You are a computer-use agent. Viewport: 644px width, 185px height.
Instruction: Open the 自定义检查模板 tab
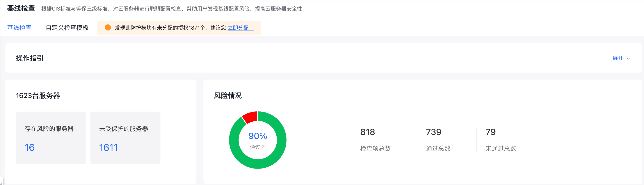[x=67, y=28]
